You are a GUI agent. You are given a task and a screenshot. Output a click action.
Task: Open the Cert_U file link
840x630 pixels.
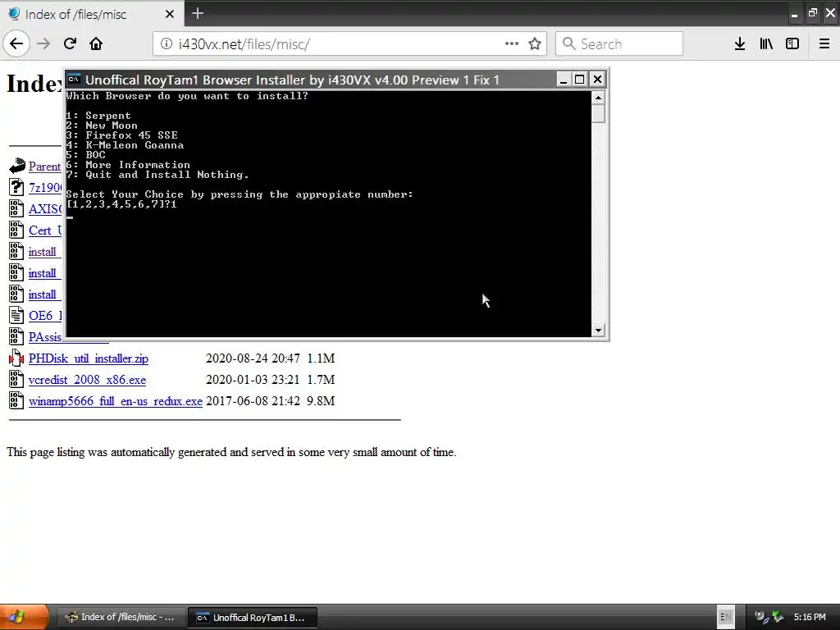[45, 231]
